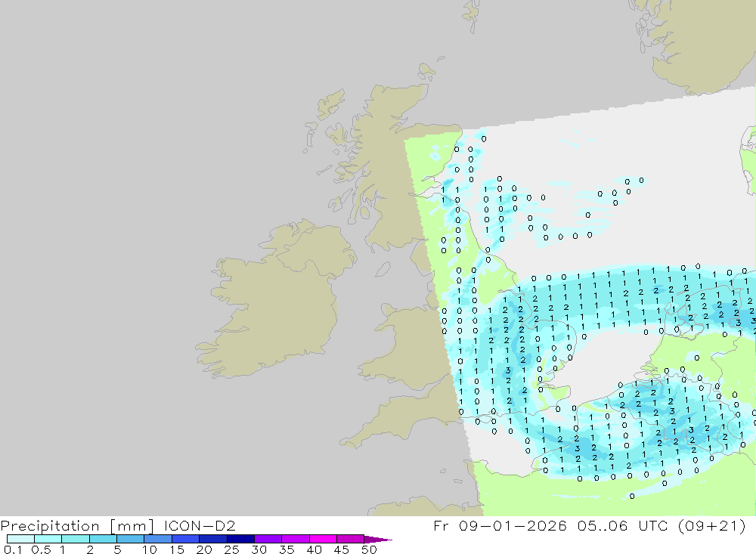Screen dimensions: 756x554
Task: Click the 0.5–1 mm legend color swatch
Action: (48, 539)
